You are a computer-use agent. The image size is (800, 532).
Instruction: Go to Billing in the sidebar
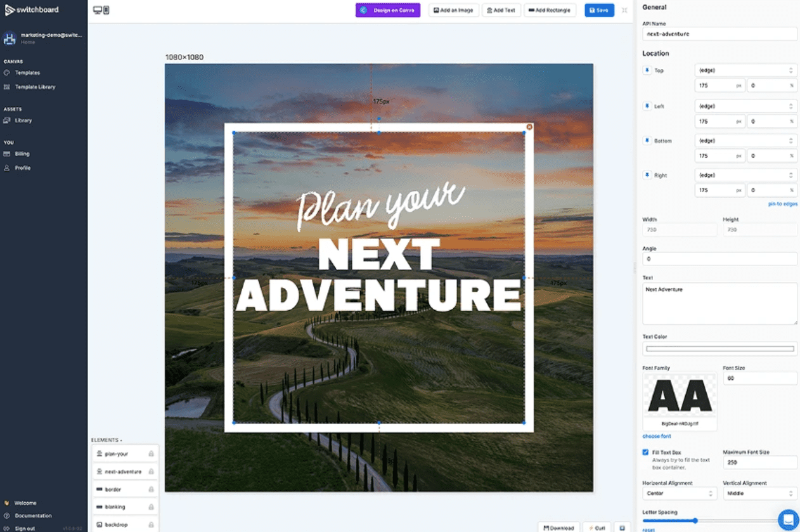point(22,153)
